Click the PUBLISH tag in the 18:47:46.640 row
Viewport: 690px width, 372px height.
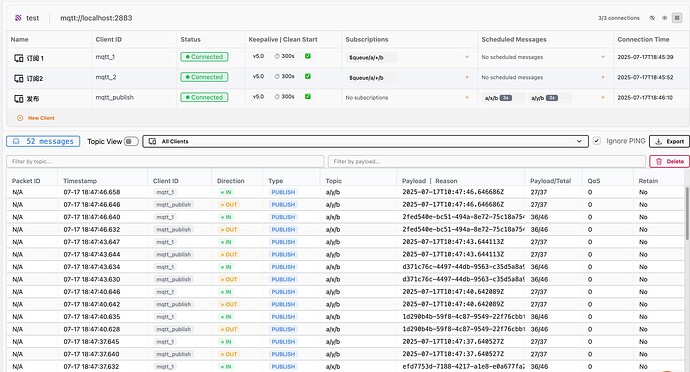click(283, 217)
